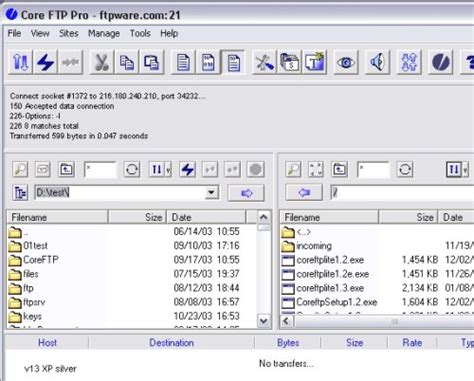Toggle the pressed document log icon

(x=233, y=62)
